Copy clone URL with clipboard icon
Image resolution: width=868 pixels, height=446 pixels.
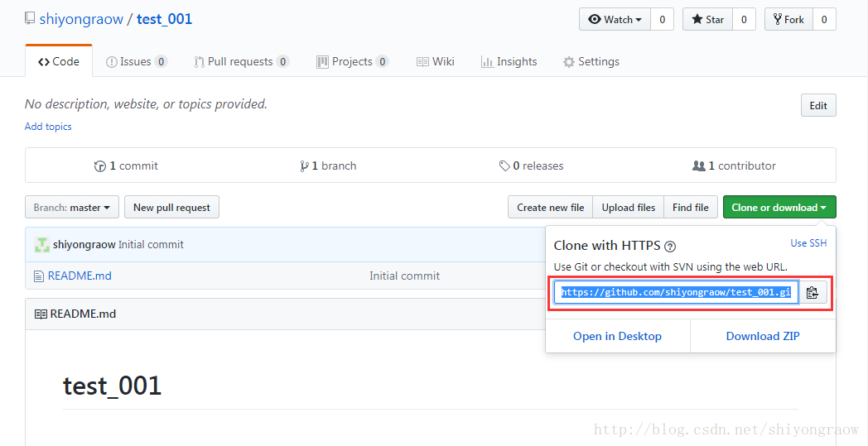pyautogui.click(x=812, y=292)
